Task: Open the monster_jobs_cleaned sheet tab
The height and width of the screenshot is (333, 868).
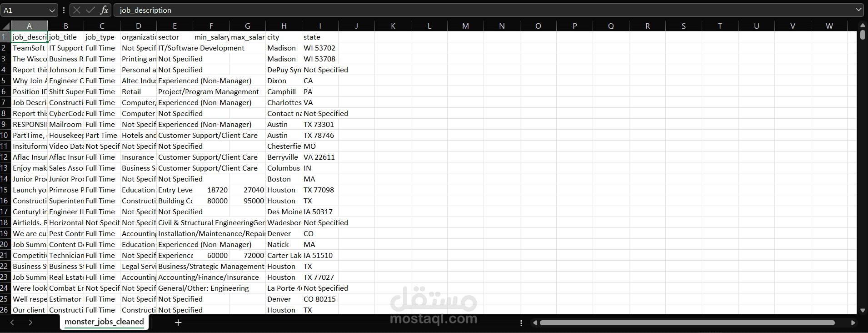Action: (x=104, y=322)
